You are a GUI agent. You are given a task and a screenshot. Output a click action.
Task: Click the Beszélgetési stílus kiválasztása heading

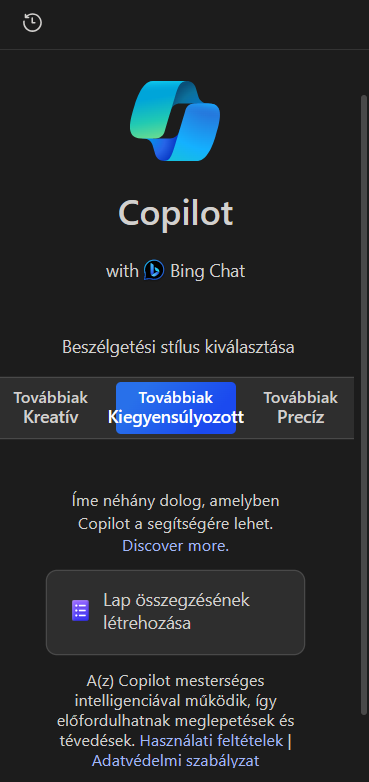pos(178,347)
